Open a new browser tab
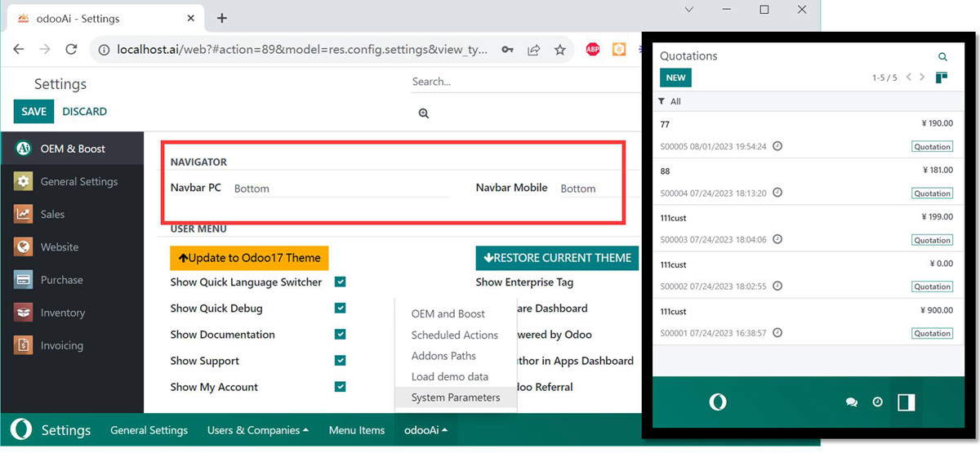The width and height of the screenshot is (980, 453). (x=221, y=18)
